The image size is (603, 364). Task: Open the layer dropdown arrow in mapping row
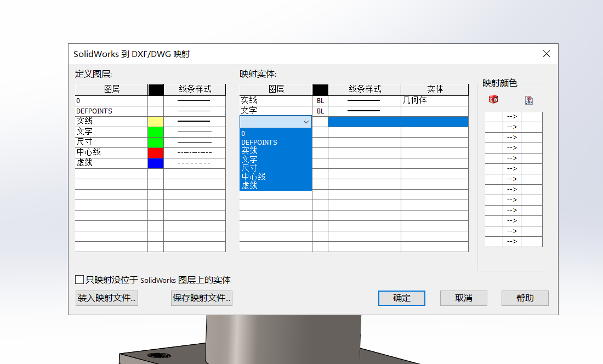point(306,122)
